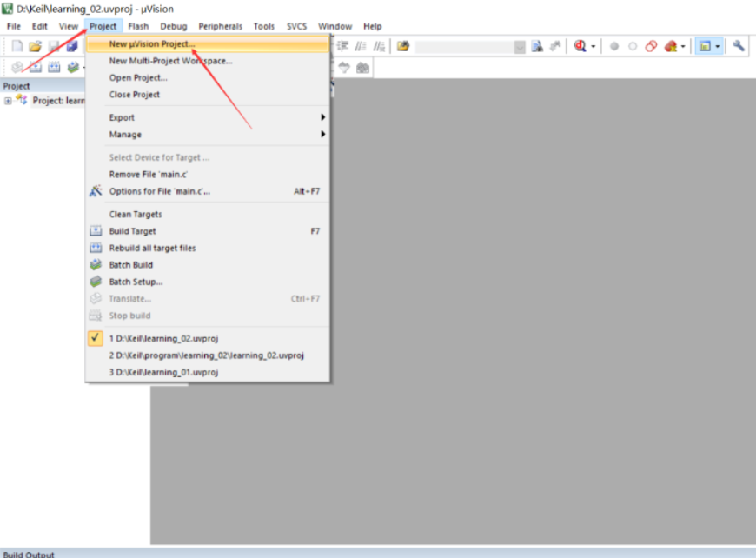The height and width of the screenshot is (558, 756).
Task: Click the Save All toolbar icon
Action: tap(73, 46)
